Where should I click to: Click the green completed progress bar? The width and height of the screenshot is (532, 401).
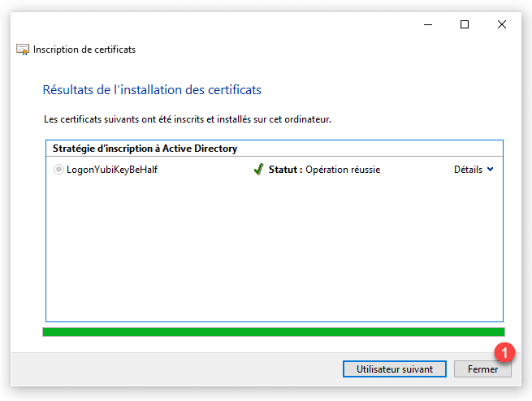point(273,331)
